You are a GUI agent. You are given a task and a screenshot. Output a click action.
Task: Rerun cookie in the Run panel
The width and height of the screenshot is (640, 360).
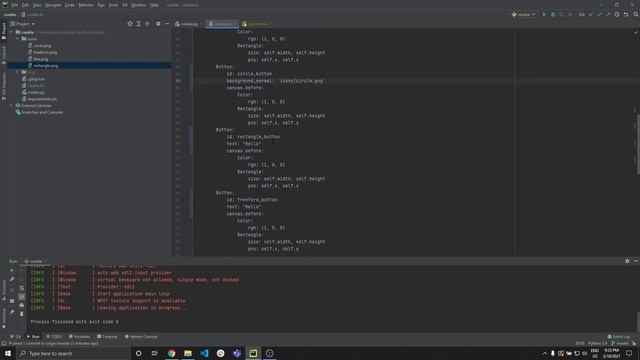pyautogui.click(x=12, y=270)
